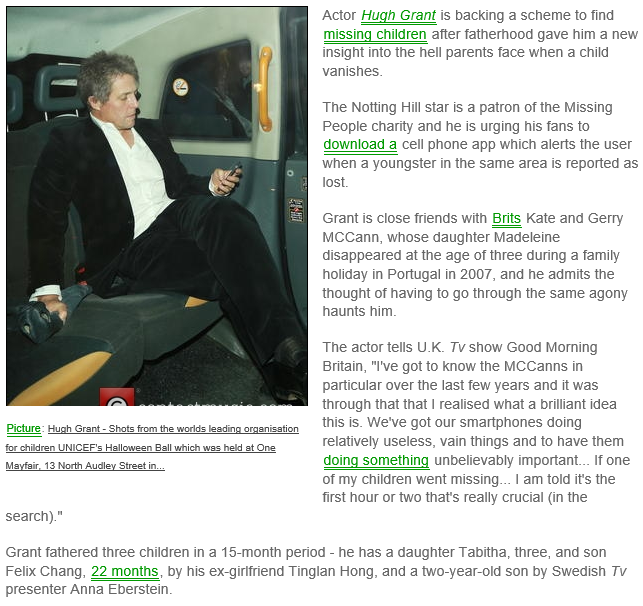Click the '22 months' link
Image resolution: width=643 pixels, height=606 pixels.
coord(125,571)
